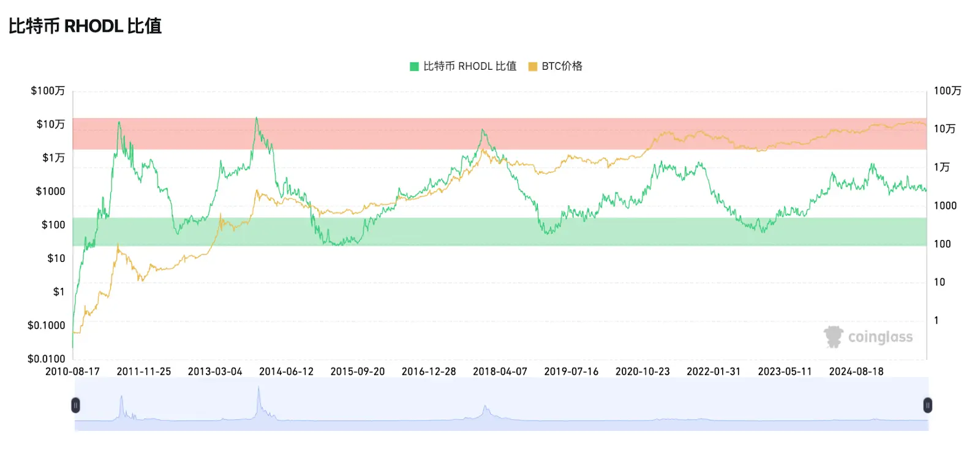Click the 2022-01-31 x-axis date label
This screenshot has width=980, height=456.
(714, 372)
